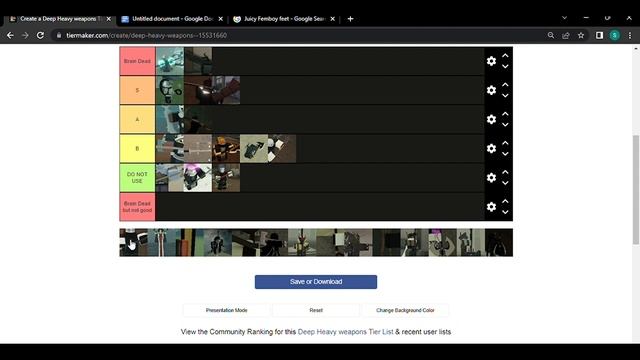
Task: Move Brain Dead but not good row up
Action: pyautogui.click(x=505, y=201)
